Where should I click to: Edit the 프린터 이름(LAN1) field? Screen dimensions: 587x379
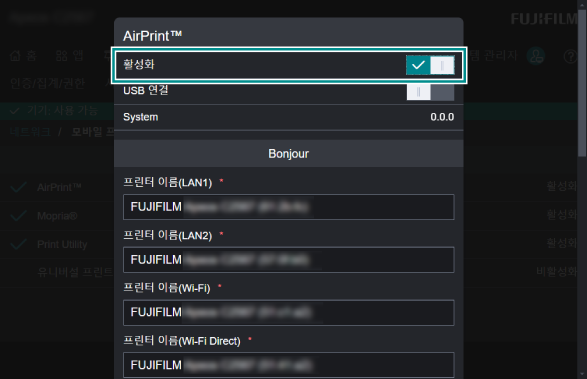point(289,207)
